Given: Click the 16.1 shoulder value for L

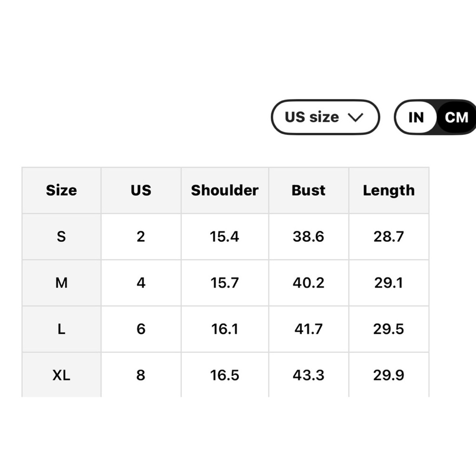Looking at the screenshot, I should 225,329.
